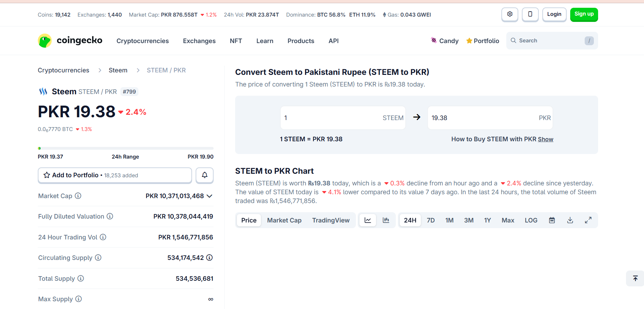Expand chart to fullscreen
Screen dimensions: 644x309
pos(588,220)
